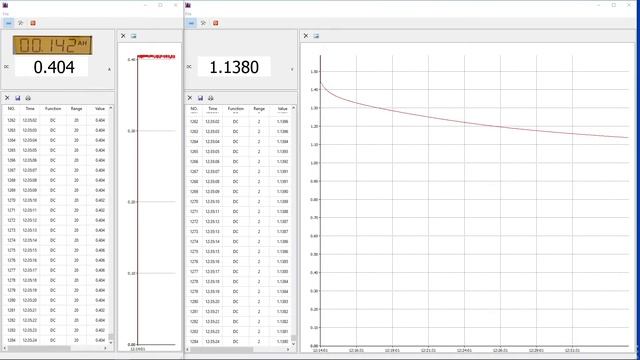This screenshot has width=640, height=360.
Task: Click the NO. column header in right table
Action: coord(194,109)
